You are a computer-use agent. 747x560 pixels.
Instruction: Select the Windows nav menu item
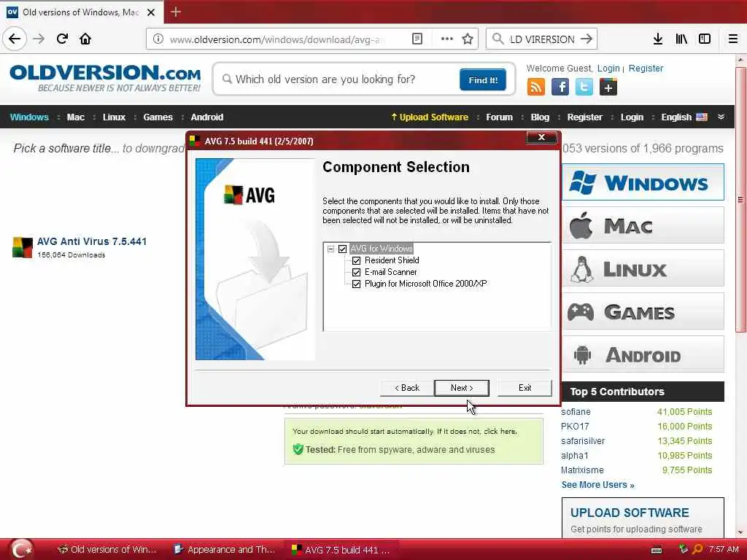tap(29, 117)
